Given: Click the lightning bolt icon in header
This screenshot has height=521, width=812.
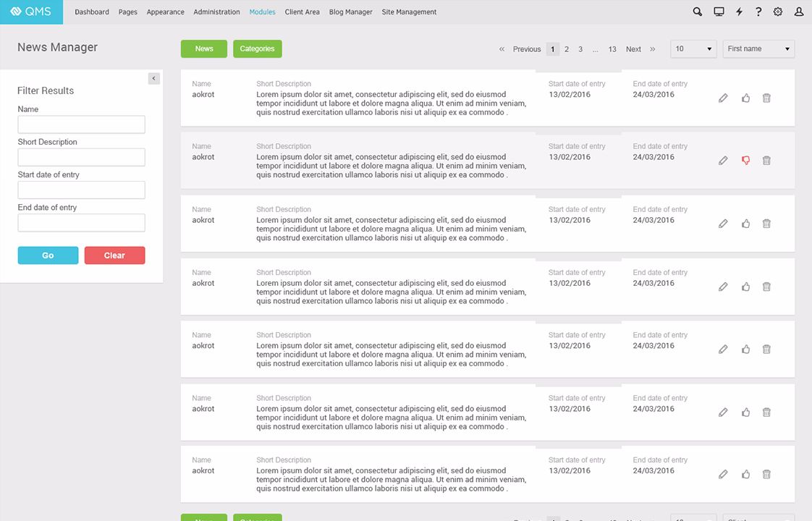Looking at the screenshot, I should (739, 12).
